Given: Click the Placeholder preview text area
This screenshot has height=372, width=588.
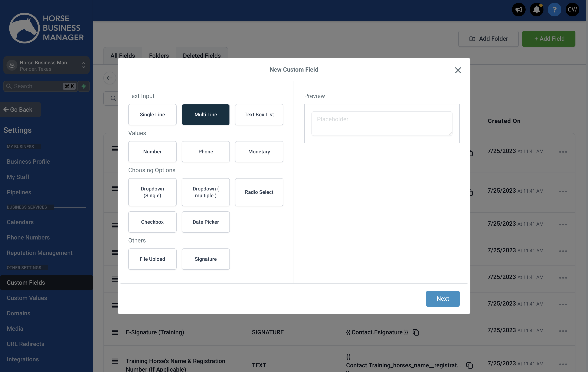Looking at the screenshot, I should 382,124.
